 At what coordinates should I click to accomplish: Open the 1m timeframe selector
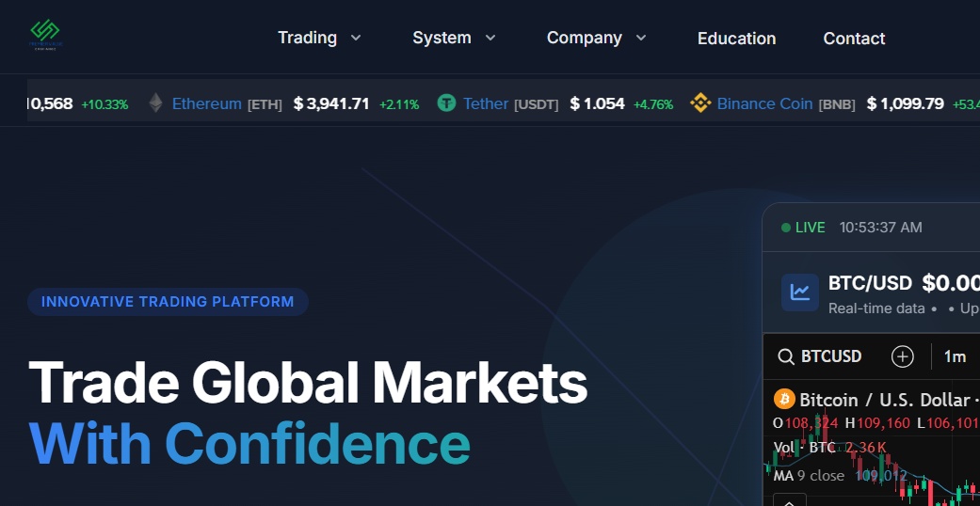955,356
